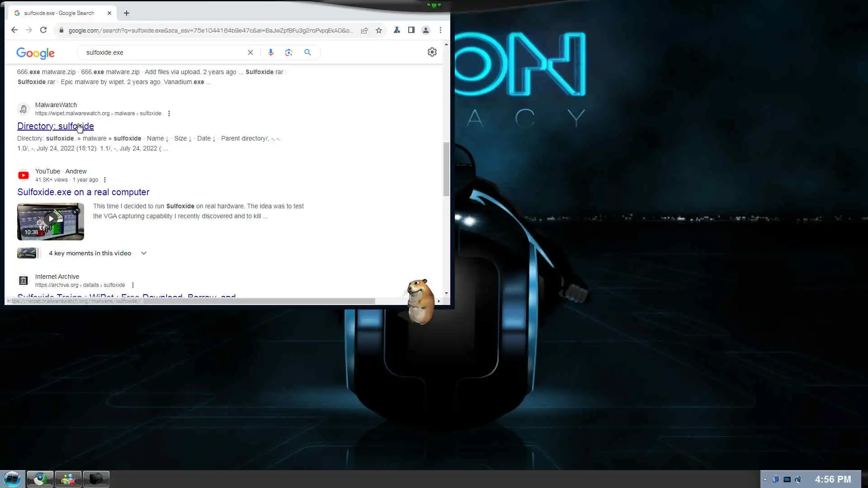
Task: Open Chrome labs flask icon
Action: pos(396,30)
